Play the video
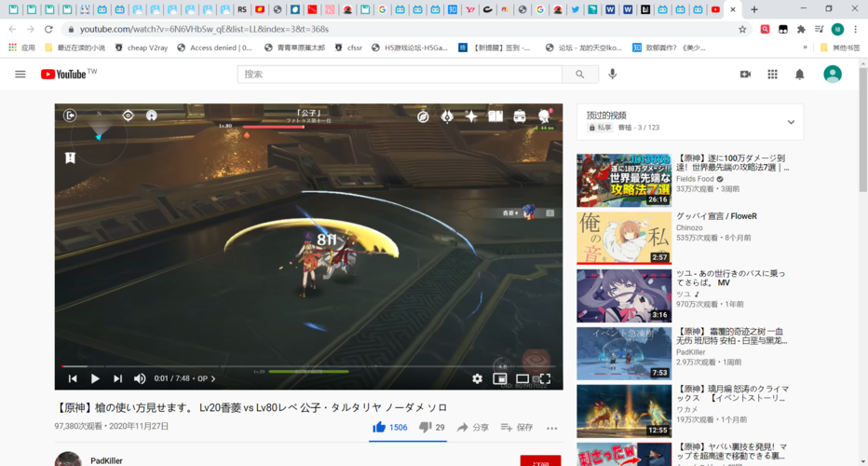868x466 pixels. tap(95, 378)
